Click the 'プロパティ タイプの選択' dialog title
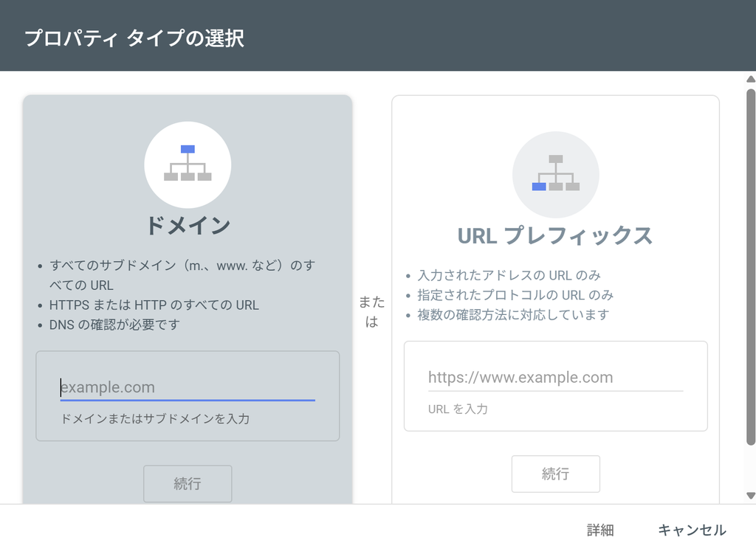The height and width of the screenshot is (554, 756). tap(134, 38)
